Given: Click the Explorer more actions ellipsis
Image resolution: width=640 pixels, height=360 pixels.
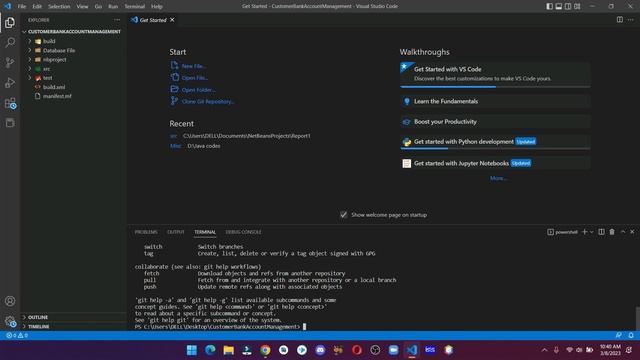Looking at the screenshot, I should tap(117, 20).
